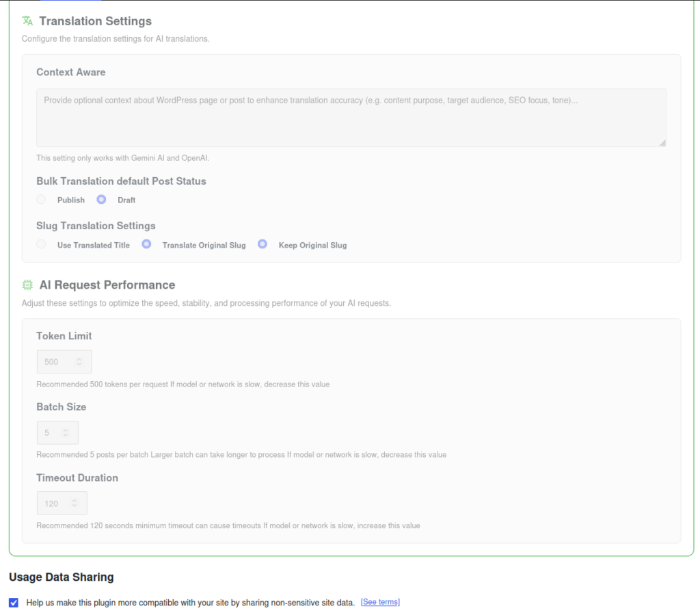Image resolution: width=700 pixels, height=615 pixels.
Task: Grab the Context Aware textarea resize handle
Action: (x=662, y=143)
